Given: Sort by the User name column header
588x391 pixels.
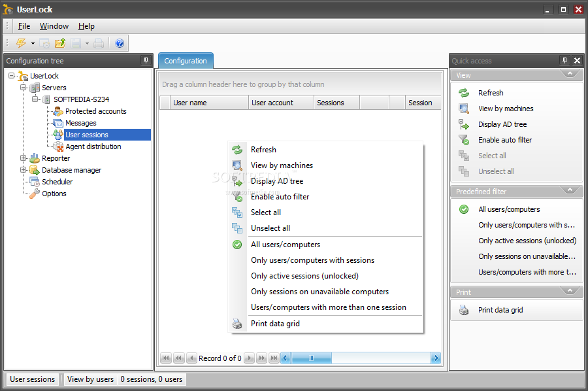Looking at the screenshot, I should (x=209, y=103).
